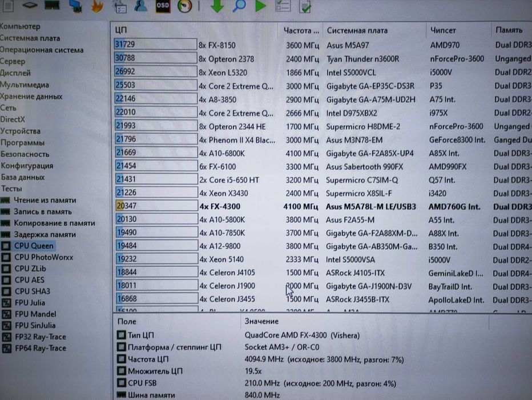The image size is (532, 400).
Task: Open the Конфигурация category
Action: pyautogui.click(x=27, y=166)
